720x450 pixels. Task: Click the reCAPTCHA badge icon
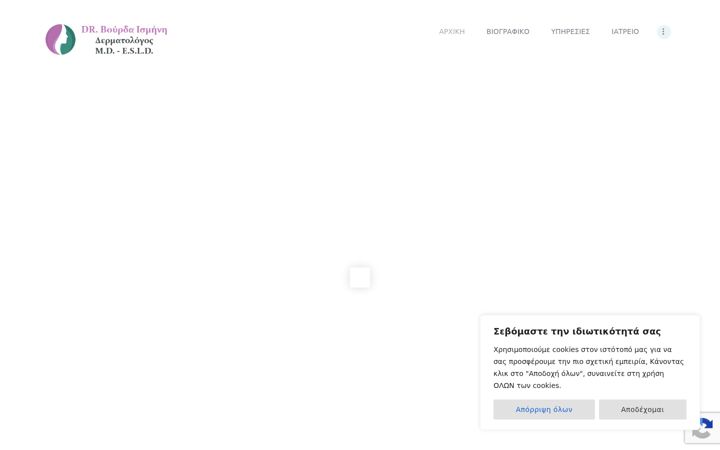pos(703,428)
